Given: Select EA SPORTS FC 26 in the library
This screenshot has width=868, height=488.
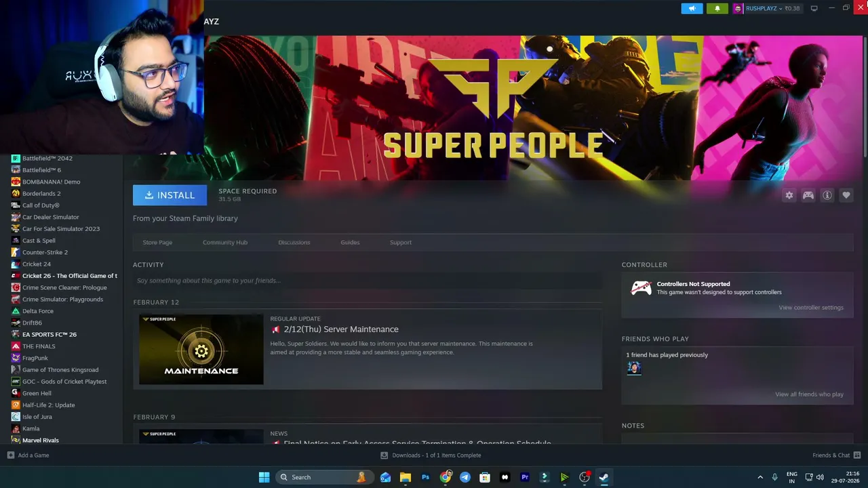Looking at the screenshot, I should 50,335.
